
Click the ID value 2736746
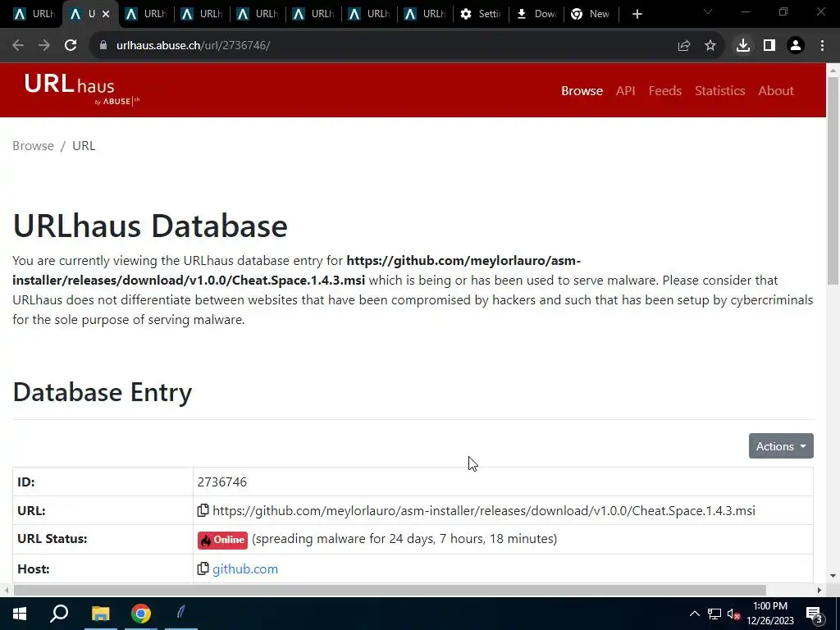pos(221,482)
